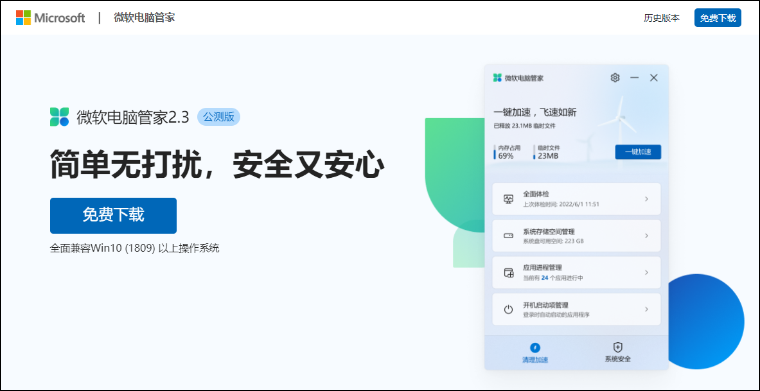Click the top-right 免费下载 button
The height and width of the screenshot is (391, 760).
click(717, 18)
